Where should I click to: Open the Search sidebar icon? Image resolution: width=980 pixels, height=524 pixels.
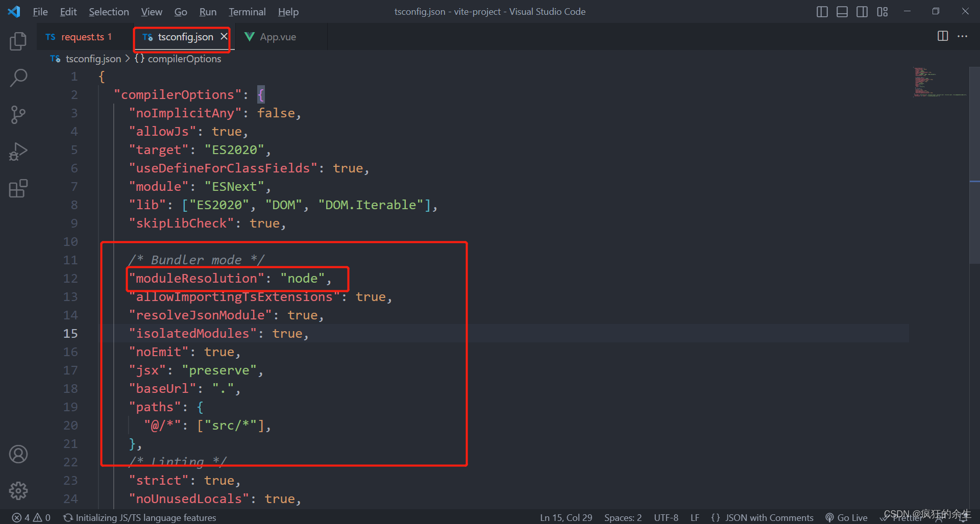coord(18,78)
